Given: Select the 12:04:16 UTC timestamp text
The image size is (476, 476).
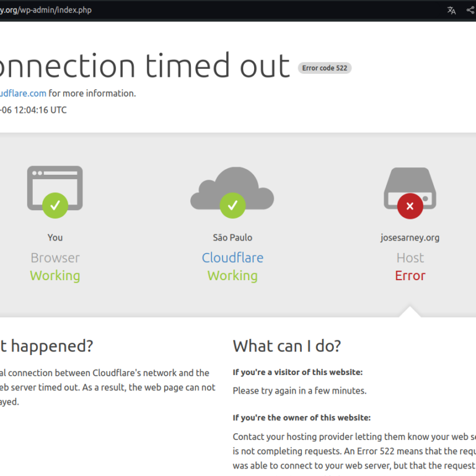Looking at the screenshot, I should [x=33, y=110].
